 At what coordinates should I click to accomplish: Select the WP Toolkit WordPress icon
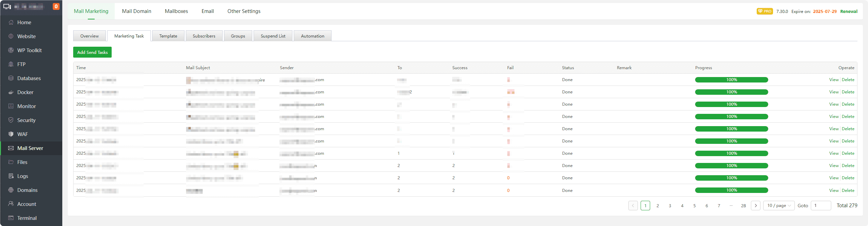(x=11, y=50)
